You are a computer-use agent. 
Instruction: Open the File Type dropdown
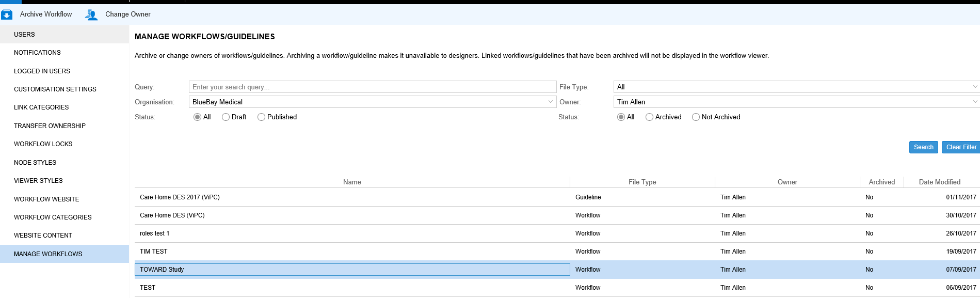(795, 87)
